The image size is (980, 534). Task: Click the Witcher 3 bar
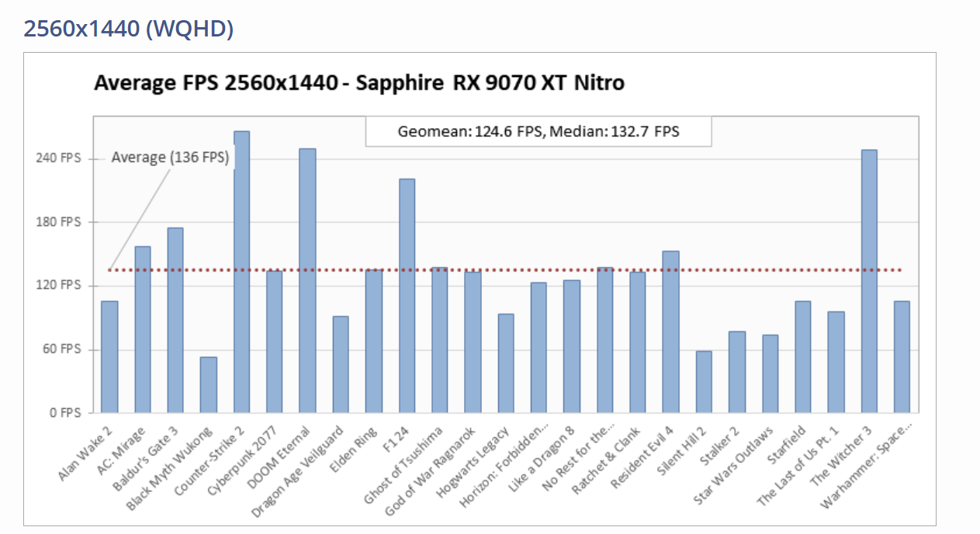(869, 282)
